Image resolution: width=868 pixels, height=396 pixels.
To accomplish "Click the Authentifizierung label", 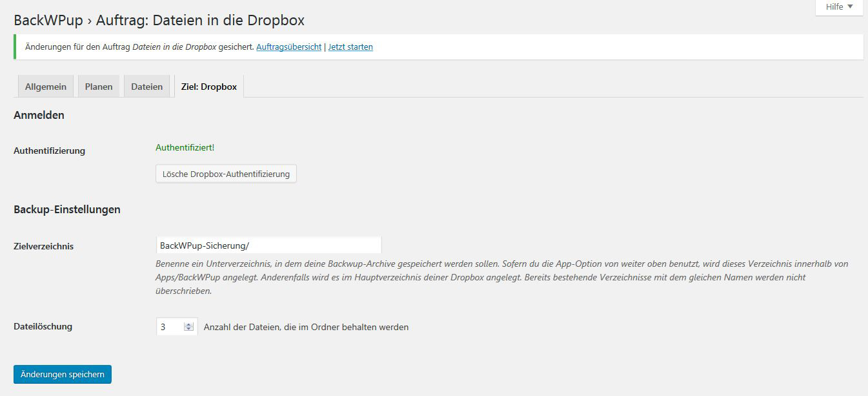I will pyautogui.click(x=49, y=151).
